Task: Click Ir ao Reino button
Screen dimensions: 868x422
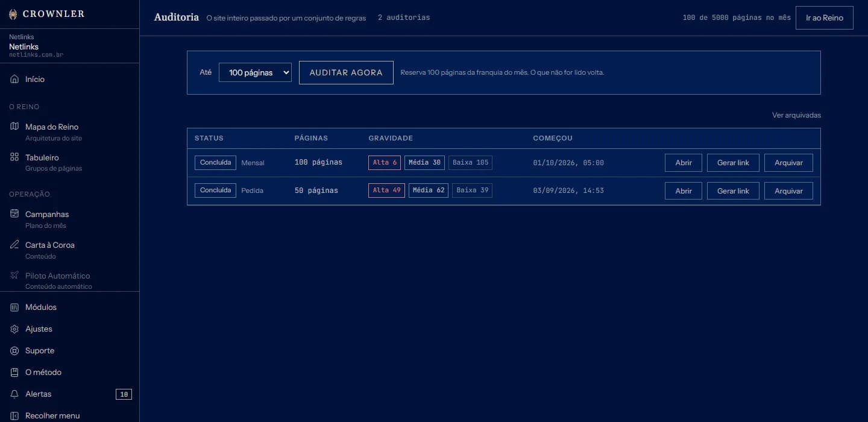Action: point(825,17)
